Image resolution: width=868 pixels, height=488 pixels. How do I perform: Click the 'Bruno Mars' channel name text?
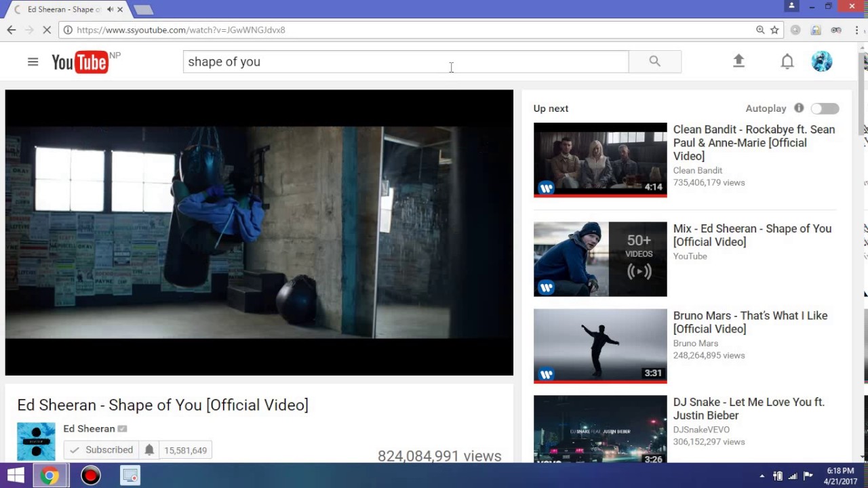coord(696,344)
